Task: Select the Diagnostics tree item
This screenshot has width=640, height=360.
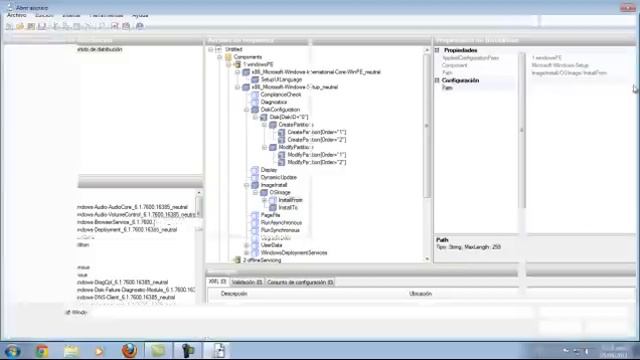Action: (273, 102)
